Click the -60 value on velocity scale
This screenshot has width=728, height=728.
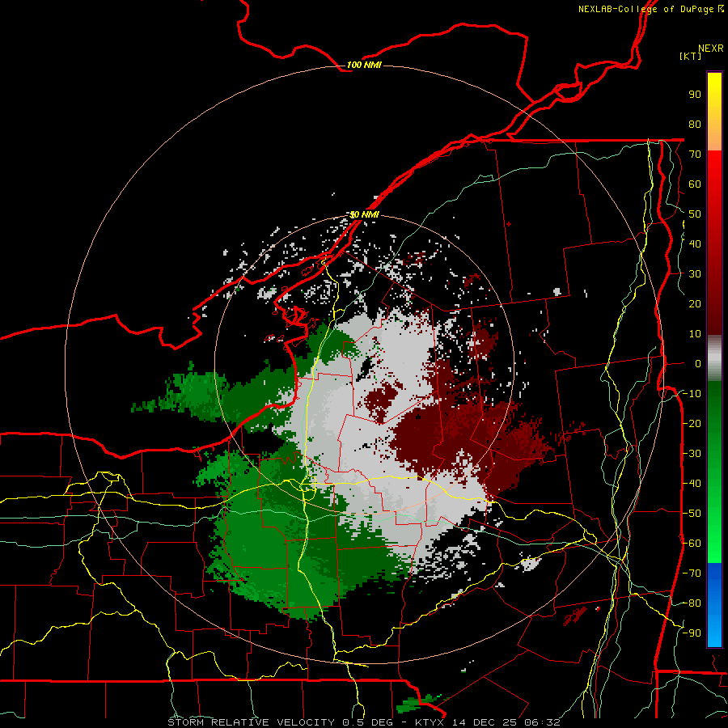click(x=692, y=544)
